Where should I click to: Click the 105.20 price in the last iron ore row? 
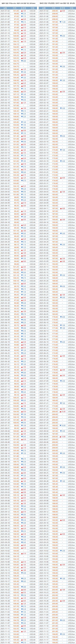[x=16, y=642]
